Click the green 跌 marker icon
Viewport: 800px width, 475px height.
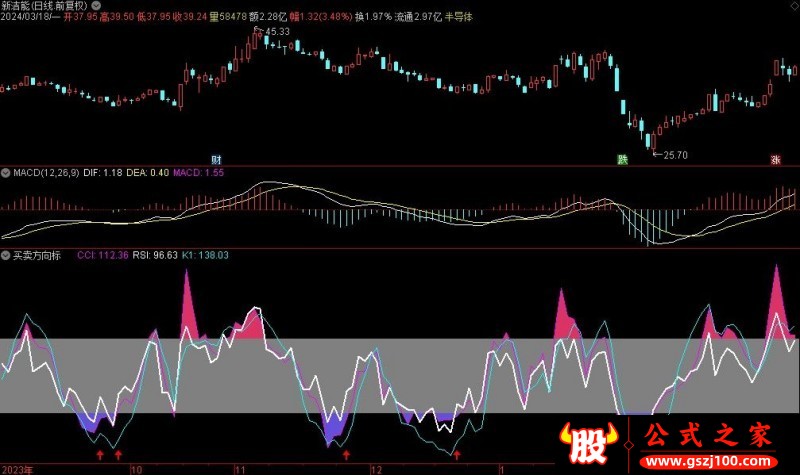[622, 159]
